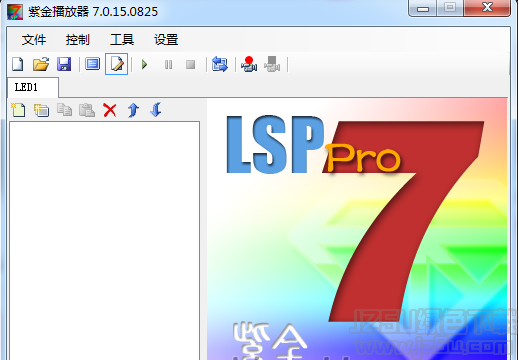Start recording with red dot camera icon
This screenshot has height=360, width=519.
pyautogui.click(x=249, y=64)
